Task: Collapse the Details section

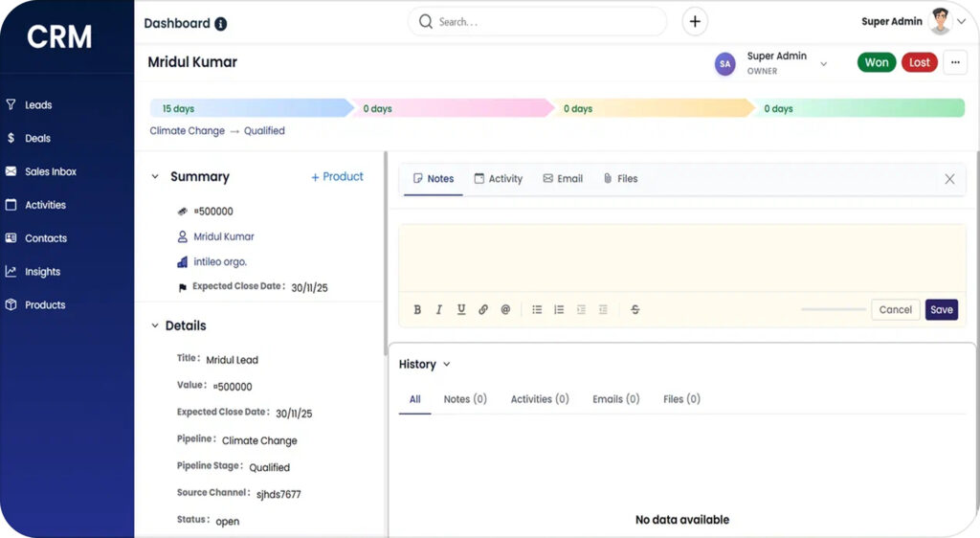Action: 155,326
